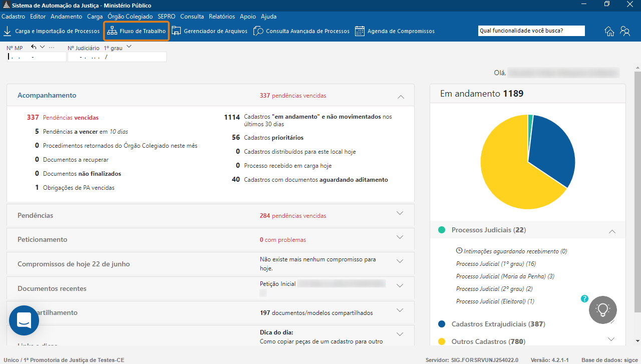Click Intimações aguardando recebimento (0)
This screenshot has width=641, height=364.
515,251
